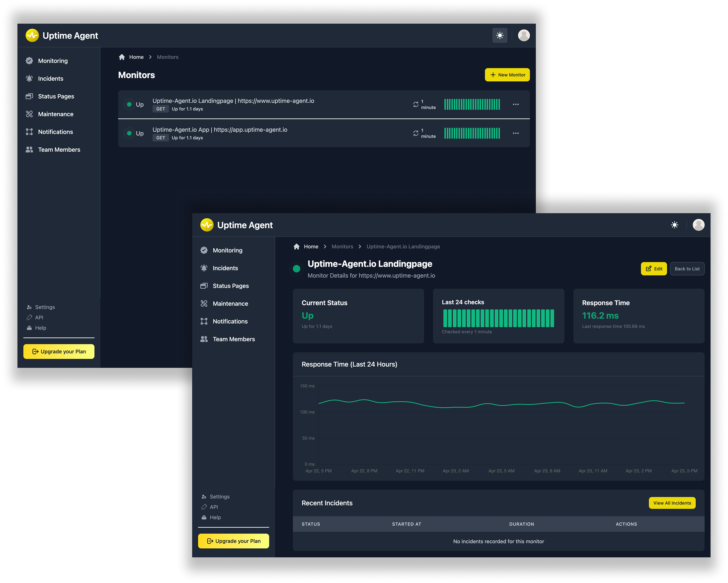Image resolution: width=728 pixels, height=583 pixels.
Task: Create a New Monitor
Action: coord(507,75)
